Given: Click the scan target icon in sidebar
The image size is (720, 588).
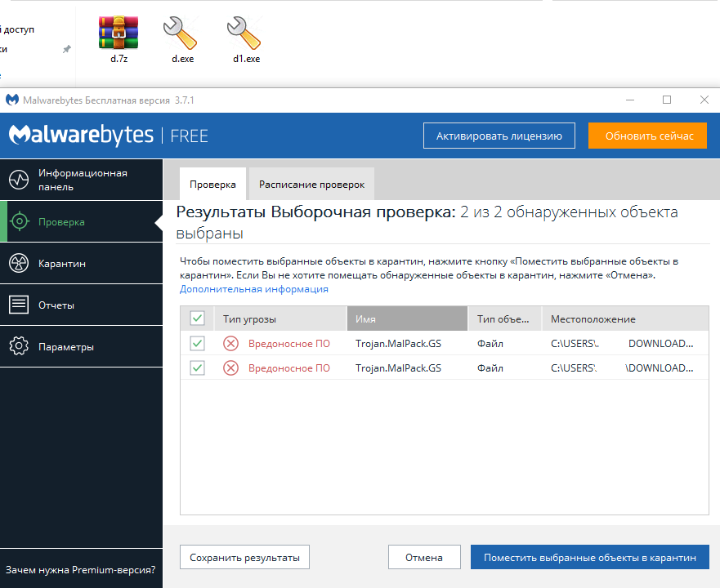Looking at the screenshot, I should [20, 221].
